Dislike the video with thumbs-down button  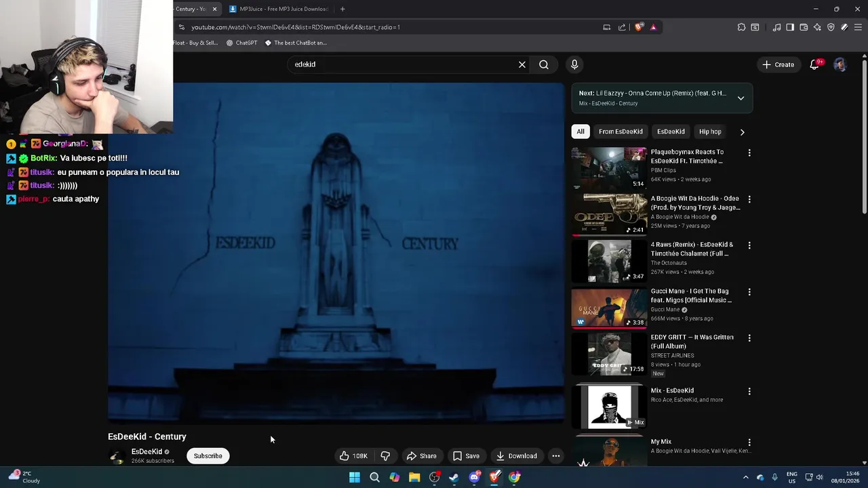point(385,455)
